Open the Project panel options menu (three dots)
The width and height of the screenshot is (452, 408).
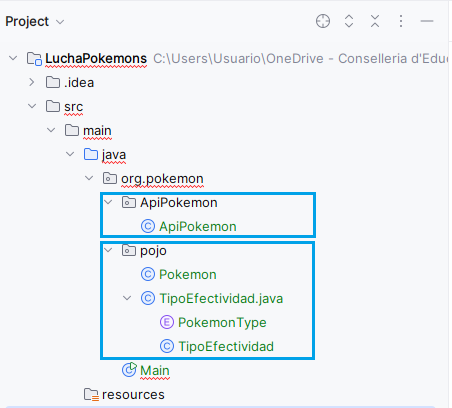[x=401, y=21]
